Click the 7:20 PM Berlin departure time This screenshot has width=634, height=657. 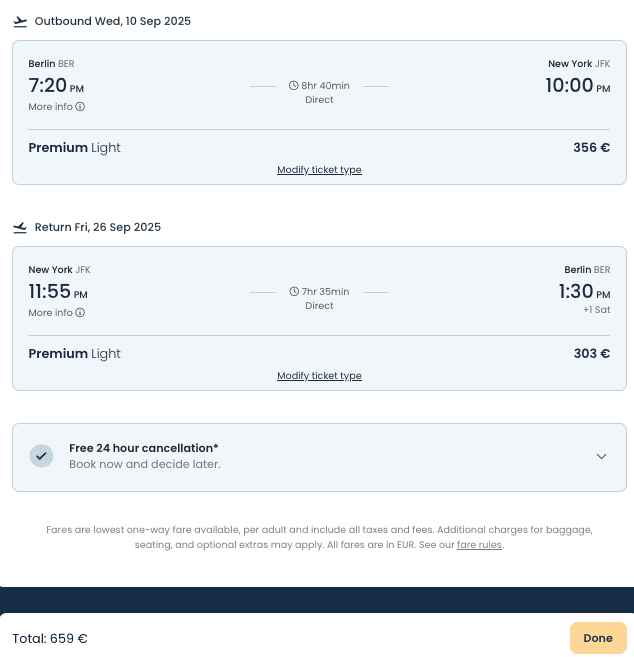56,86
